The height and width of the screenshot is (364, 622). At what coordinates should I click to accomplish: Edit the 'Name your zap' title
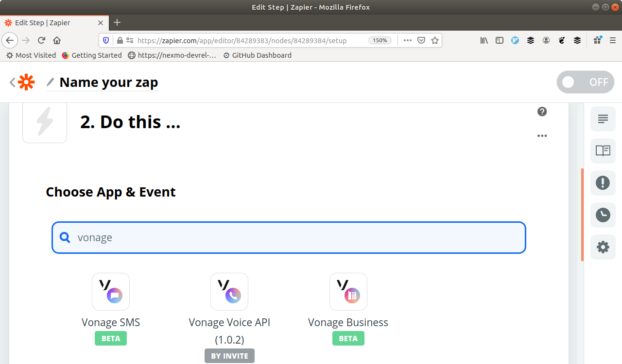[x=109, y=82]
